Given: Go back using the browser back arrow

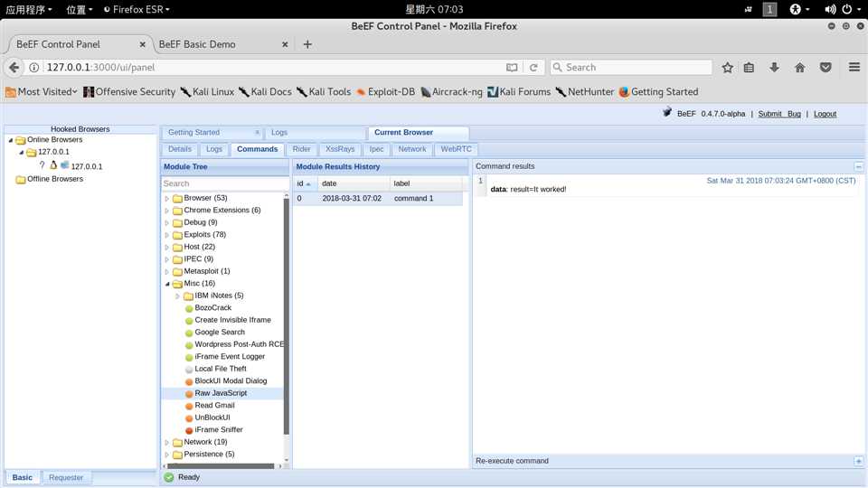Looking at the screenshot, I should click(x=14, y=68).
